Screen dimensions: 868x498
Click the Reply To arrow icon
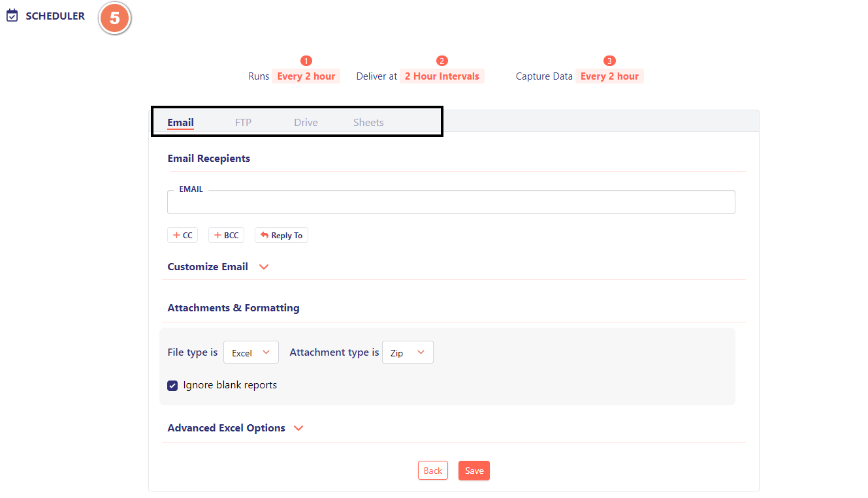point(265,235)
